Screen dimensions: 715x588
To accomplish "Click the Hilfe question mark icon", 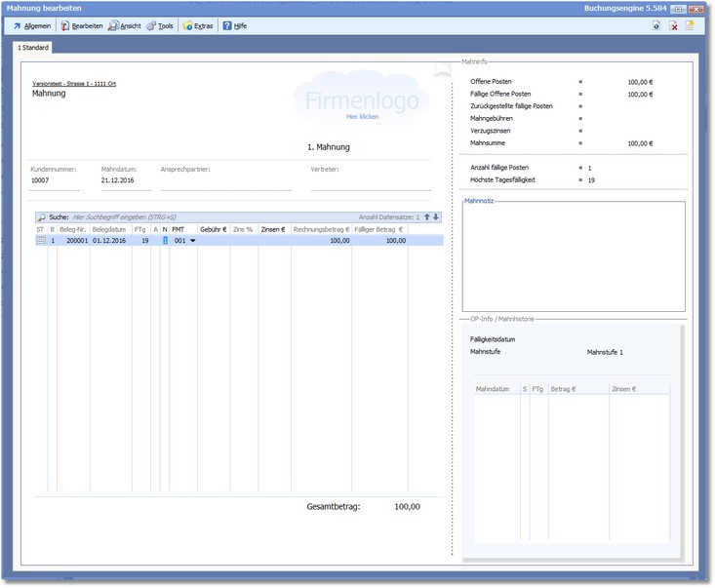I will coord(227,25).
